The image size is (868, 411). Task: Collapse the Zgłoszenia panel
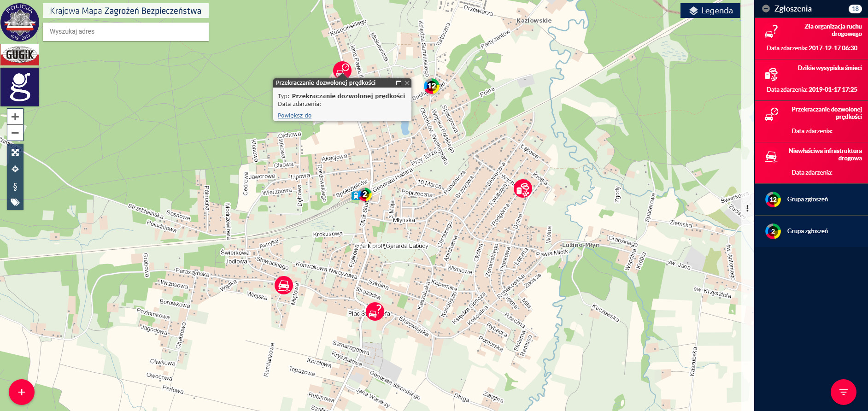pos(766,9)
